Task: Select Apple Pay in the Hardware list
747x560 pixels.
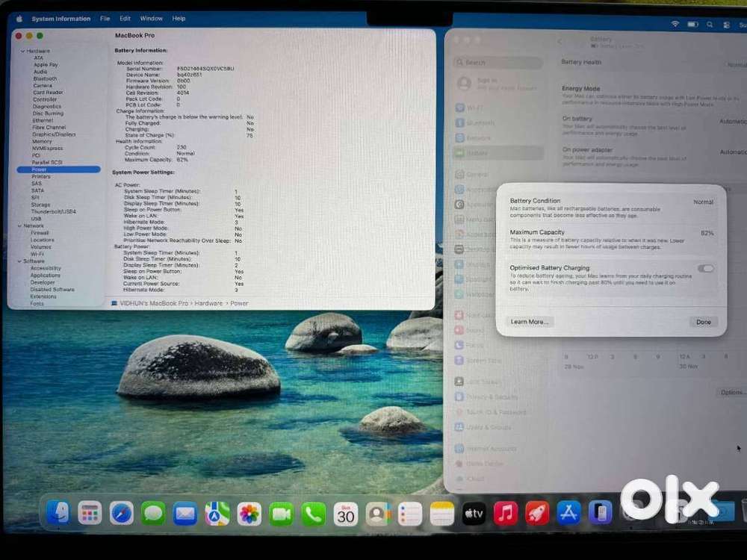Action: tap(46, 65)
